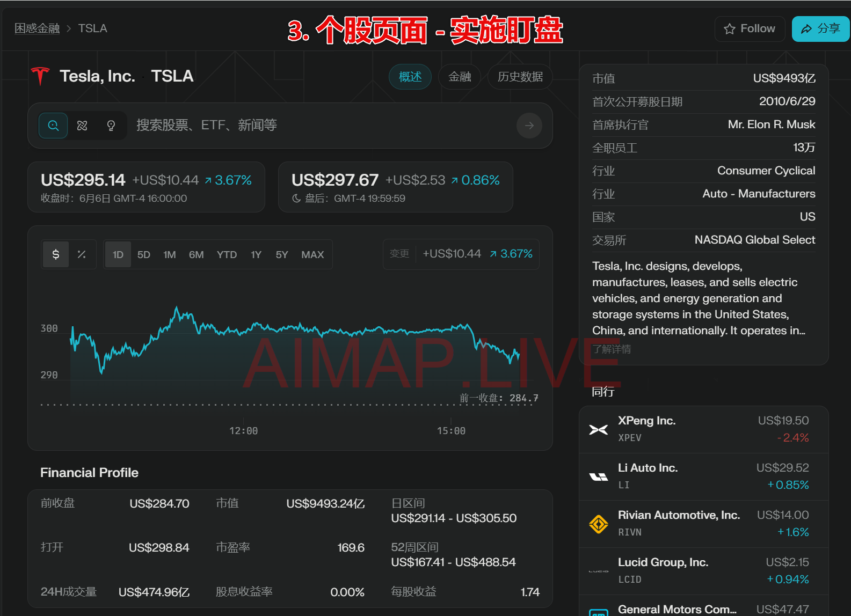Click the Rivian company logo

(x=599, y=524)
